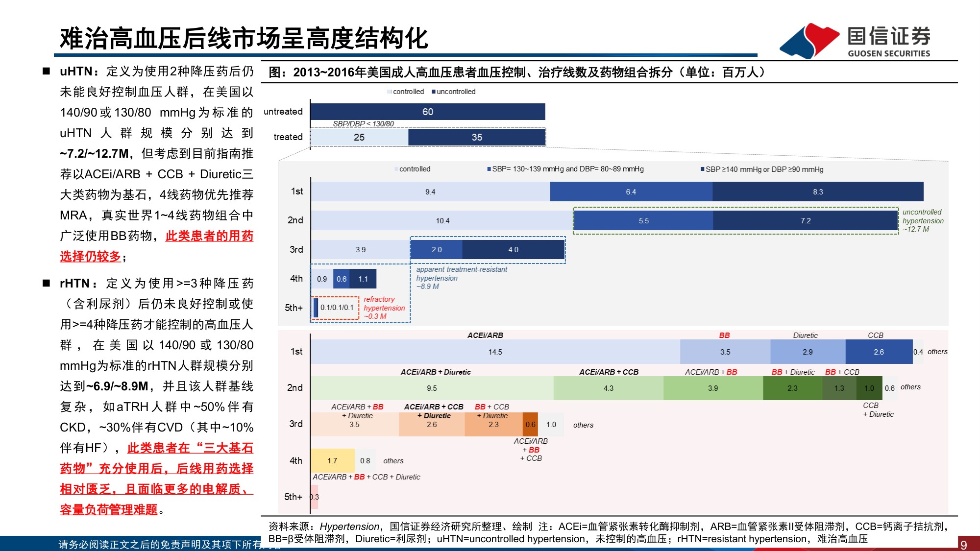
Task: Click the ACEi/ARB + Diuretic 9.5 segment
Action: [x=432, y=388]
